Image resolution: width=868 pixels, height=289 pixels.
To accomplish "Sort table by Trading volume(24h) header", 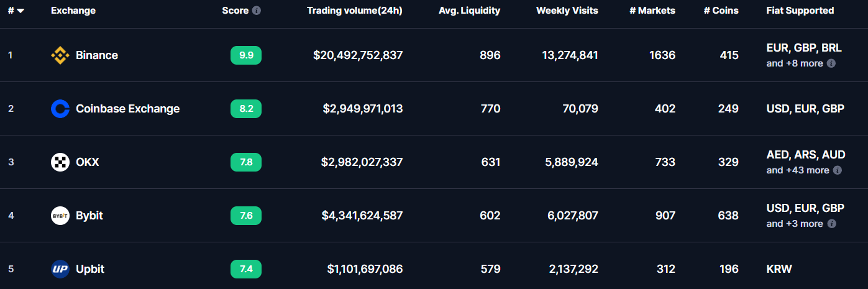I will click(354, 11).
